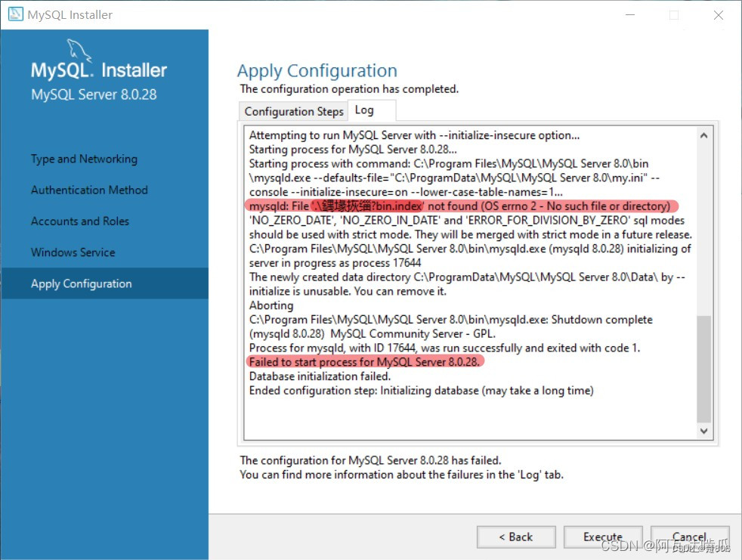Viewport: 742px width, 560px height.
Task: Minimize the MySQL Installer window
Action: pos(629,14)
